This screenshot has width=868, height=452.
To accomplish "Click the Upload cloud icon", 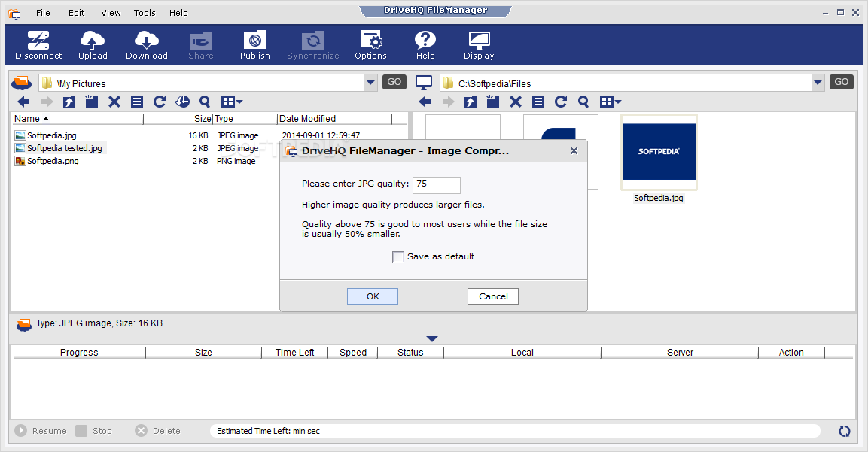I will click(x=93, y=45).
